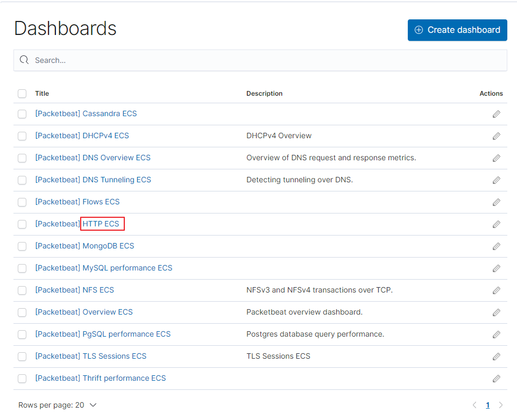Check Thrift performance ECS checkbox
The width and height of the screenshot is (517, 420).
(x=22, y=379)
